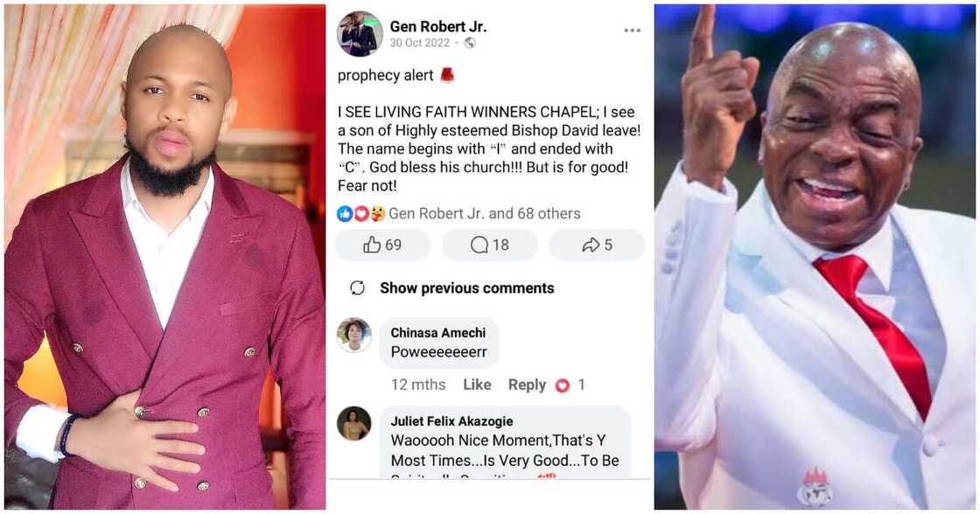
Task: Open Juliet Felix Akazogie's profile name
Action: (451, 421)
